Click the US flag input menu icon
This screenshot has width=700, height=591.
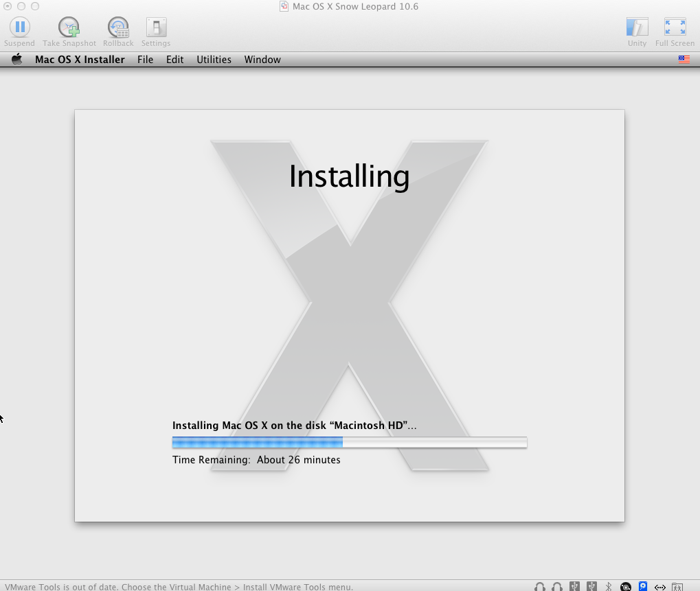point(684,59)
